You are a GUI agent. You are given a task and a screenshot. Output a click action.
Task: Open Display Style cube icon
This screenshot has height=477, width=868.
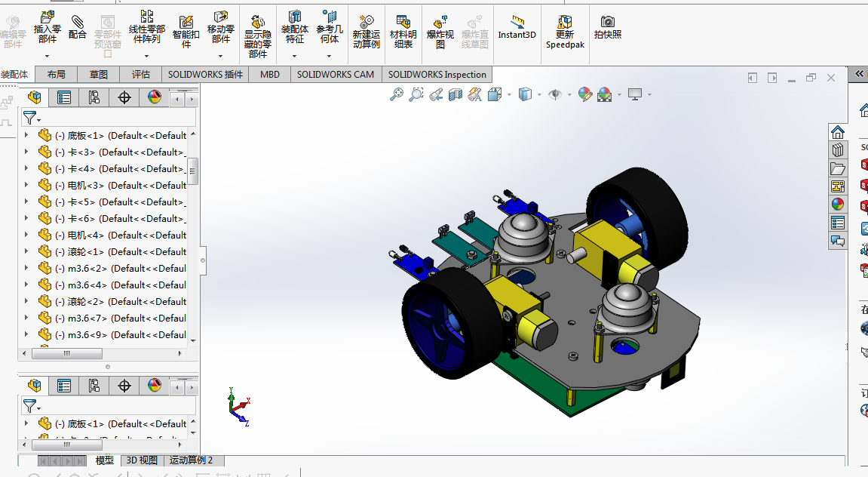point(525,95)
